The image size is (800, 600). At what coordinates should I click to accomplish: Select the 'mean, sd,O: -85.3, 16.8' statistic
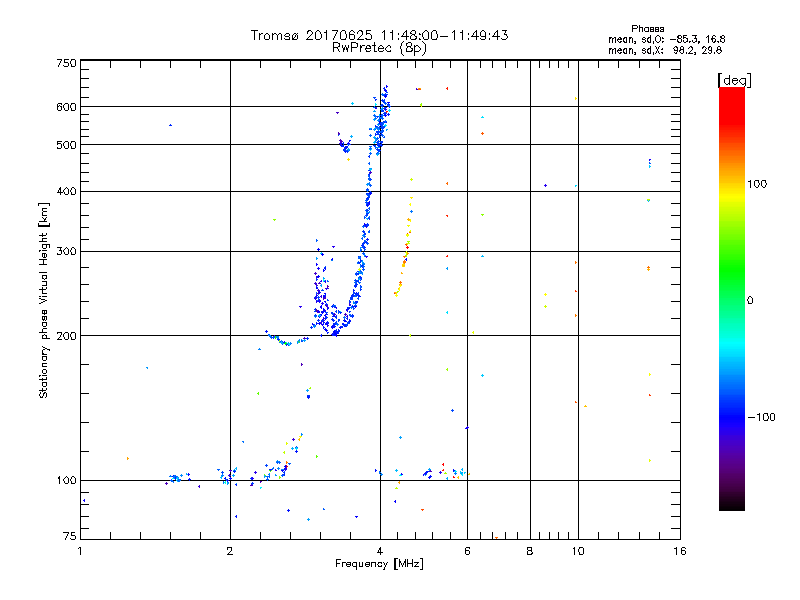(666, 39)
